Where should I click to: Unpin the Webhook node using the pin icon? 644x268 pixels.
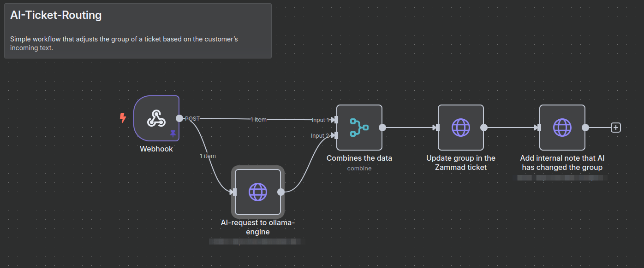click(173, 134)
